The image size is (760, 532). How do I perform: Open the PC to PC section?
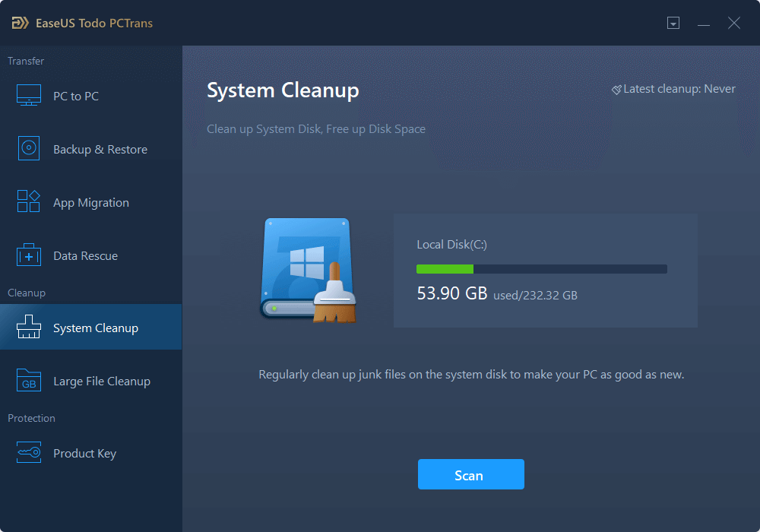tap(91, 96)
